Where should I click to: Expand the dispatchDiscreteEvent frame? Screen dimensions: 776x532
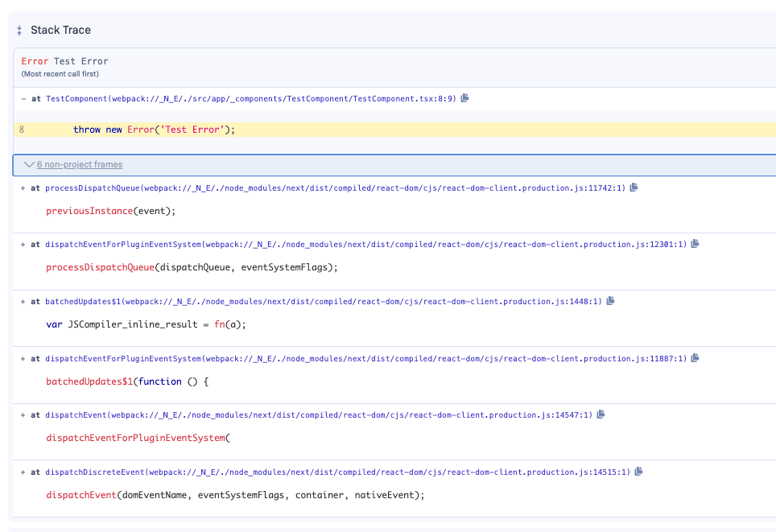point(23,472)
